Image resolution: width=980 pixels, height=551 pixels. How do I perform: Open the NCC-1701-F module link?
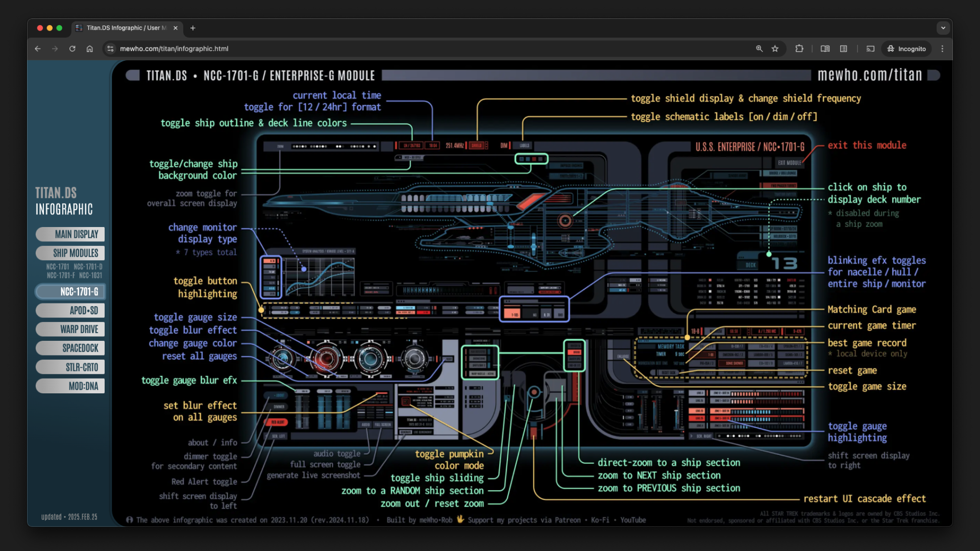point(61,275)
